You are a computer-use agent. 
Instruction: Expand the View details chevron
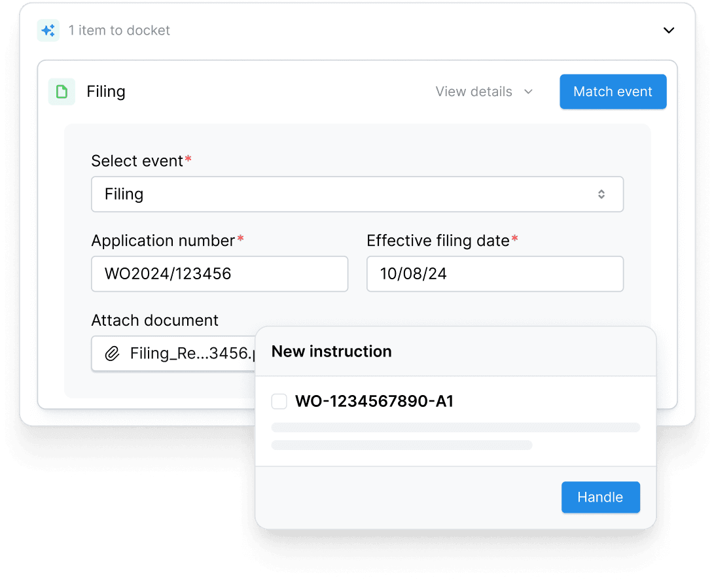[528, 92]
